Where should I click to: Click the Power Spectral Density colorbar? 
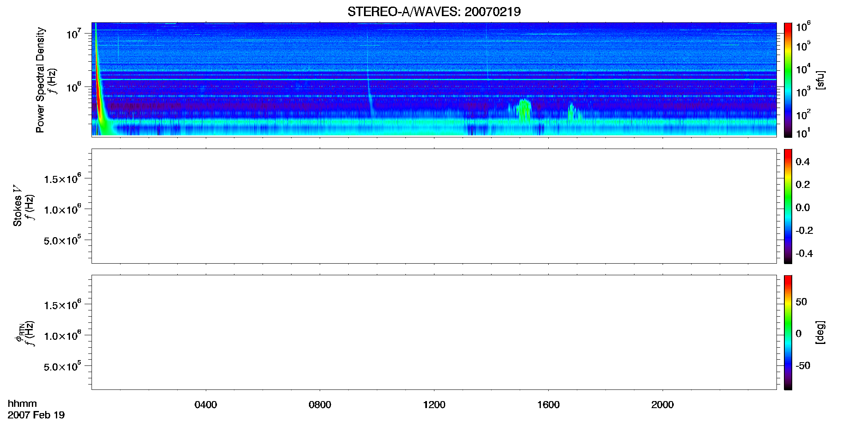click(x=788, y=80)
